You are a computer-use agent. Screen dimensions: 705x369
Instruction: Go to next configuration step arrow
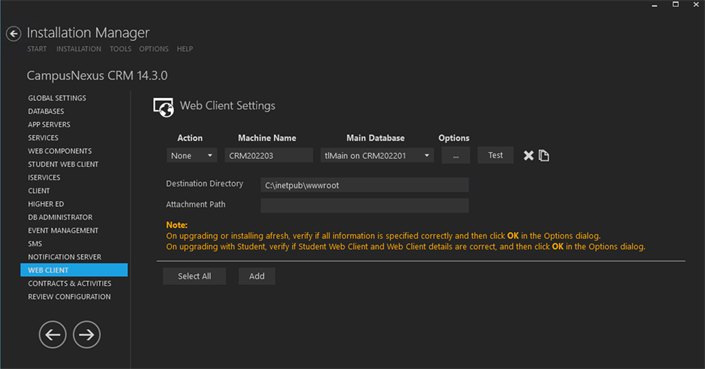86,334
